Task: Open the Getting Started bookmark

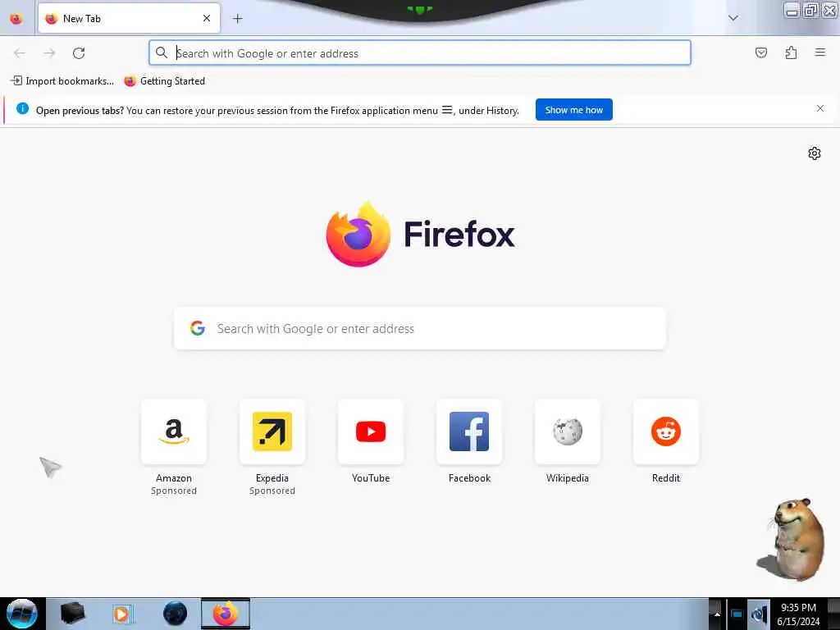Action: 165,81
